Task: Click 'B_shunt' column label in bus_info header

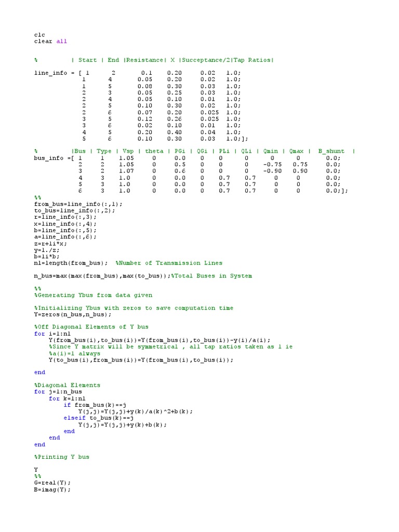Action: tap(331, 151)
